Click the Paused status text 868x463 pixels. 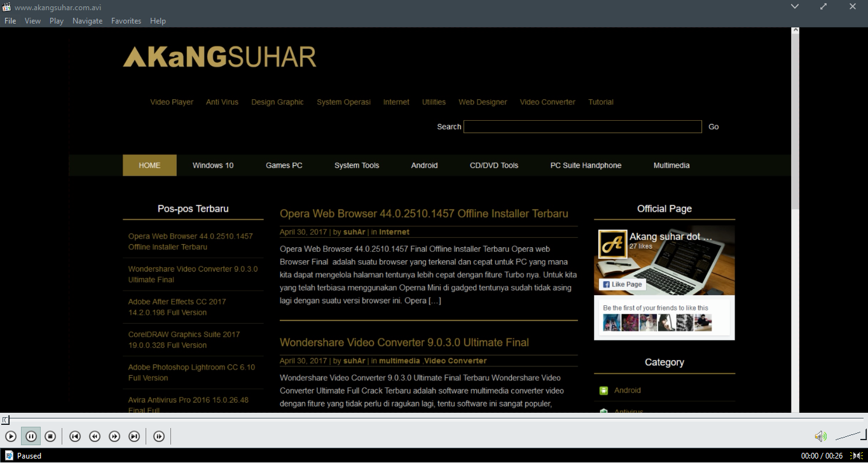[x=29, y=456]
